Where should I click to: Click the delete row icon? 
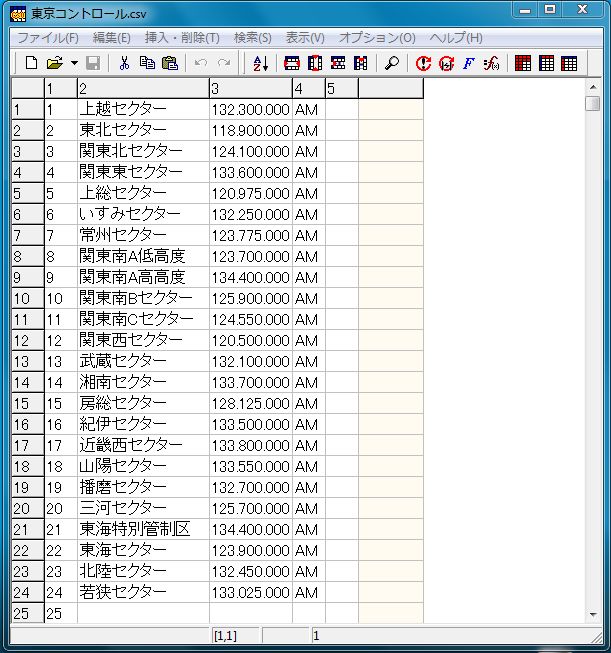tap(338, 63)
